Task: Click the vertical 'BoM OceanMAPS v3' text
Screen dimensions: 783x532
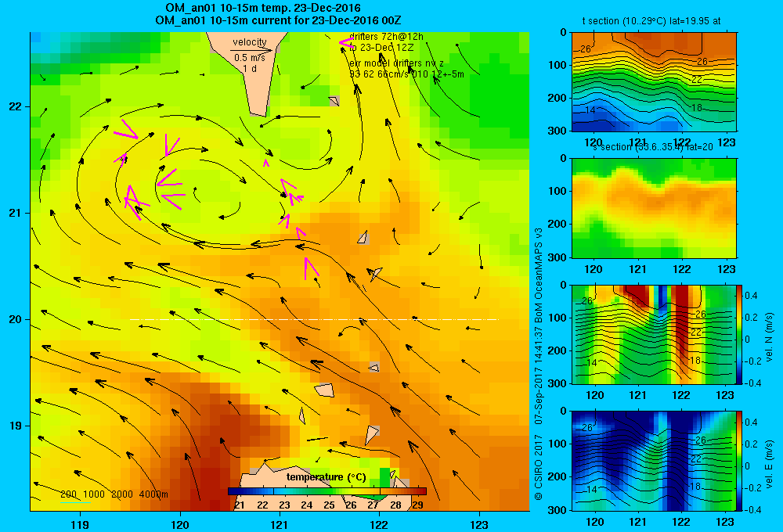Action: tap(539, 275)
